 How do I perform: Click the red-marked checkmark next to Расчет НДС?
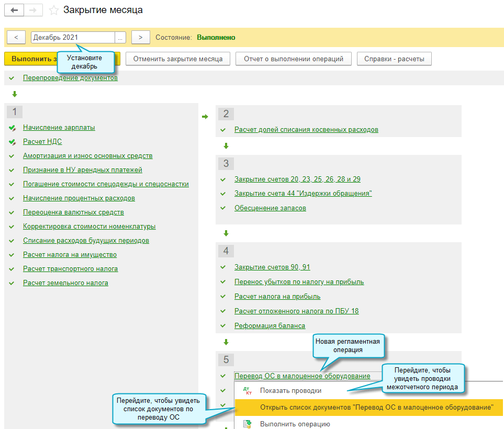tap(12, 142)
